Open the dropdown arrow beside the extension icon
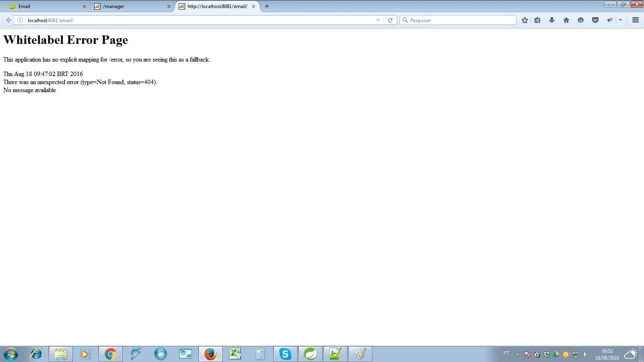 click(620, 20)
